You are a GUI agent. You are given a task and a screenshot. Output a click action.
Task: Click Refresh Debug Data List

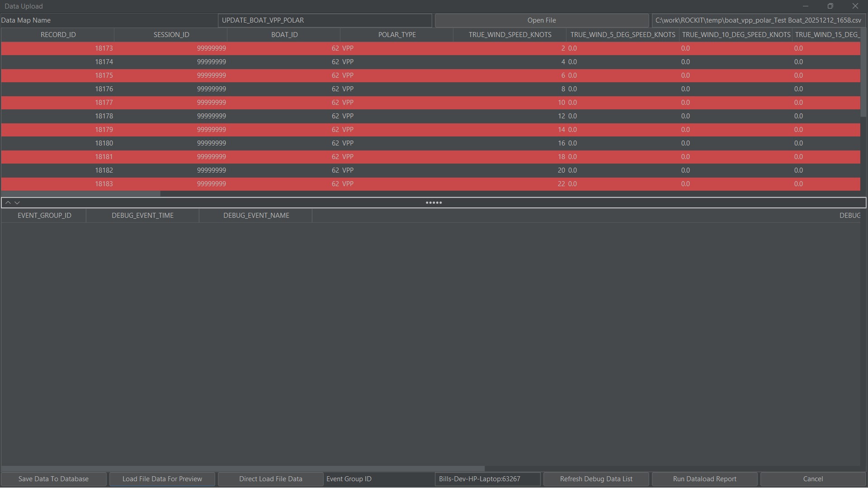(x=596, y=479)
